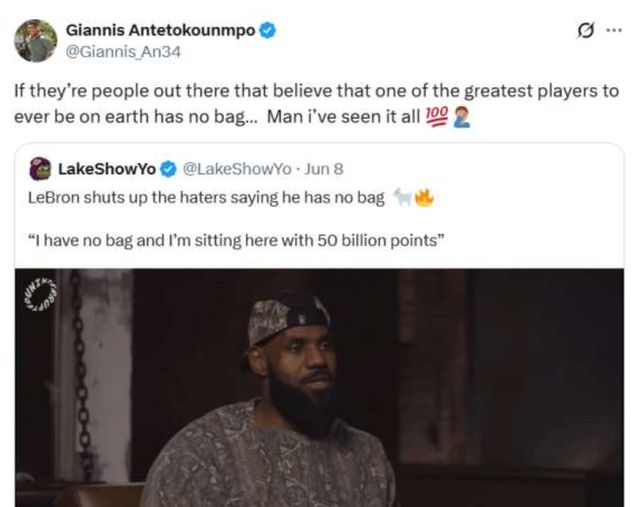The height and width of the screenshot is (507, 640).
Task: Click the LakeShowYo profile avatar
Action: tap(40, 168)
